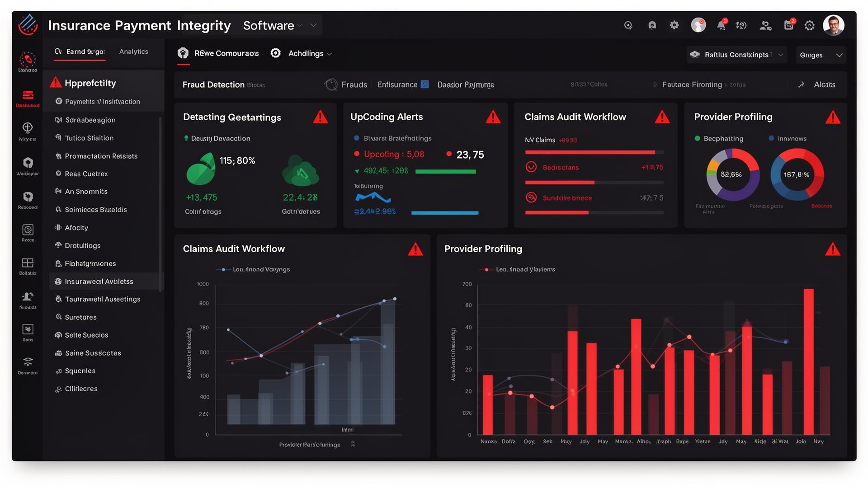
Task: Open the settings gear near profile avatar
Action: 810,25
